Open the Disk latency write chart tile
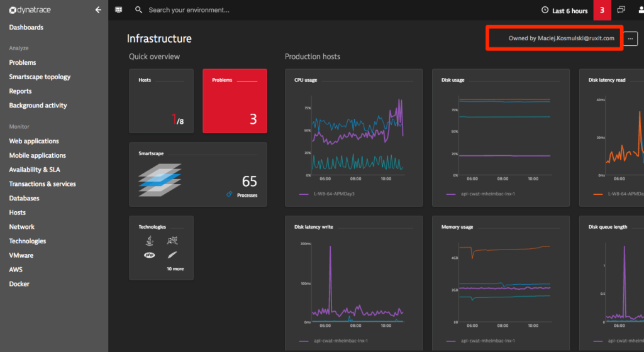 click(x=353, y=283)
